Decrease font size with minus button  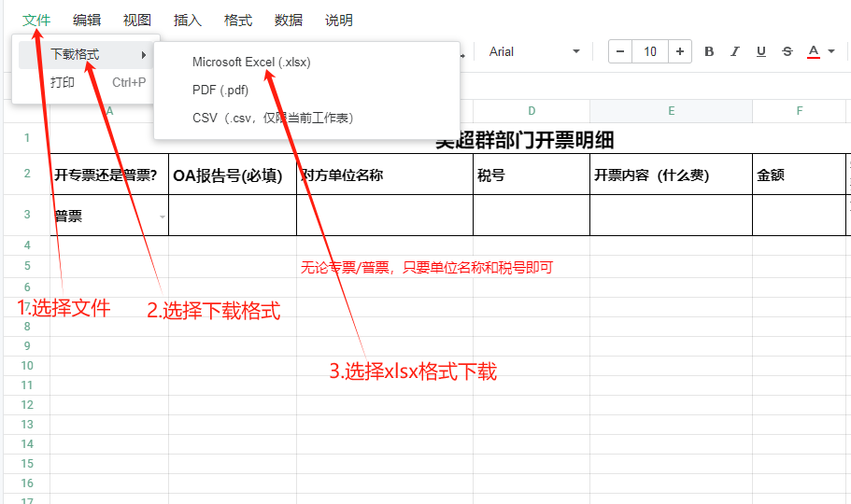pos(620,52)
